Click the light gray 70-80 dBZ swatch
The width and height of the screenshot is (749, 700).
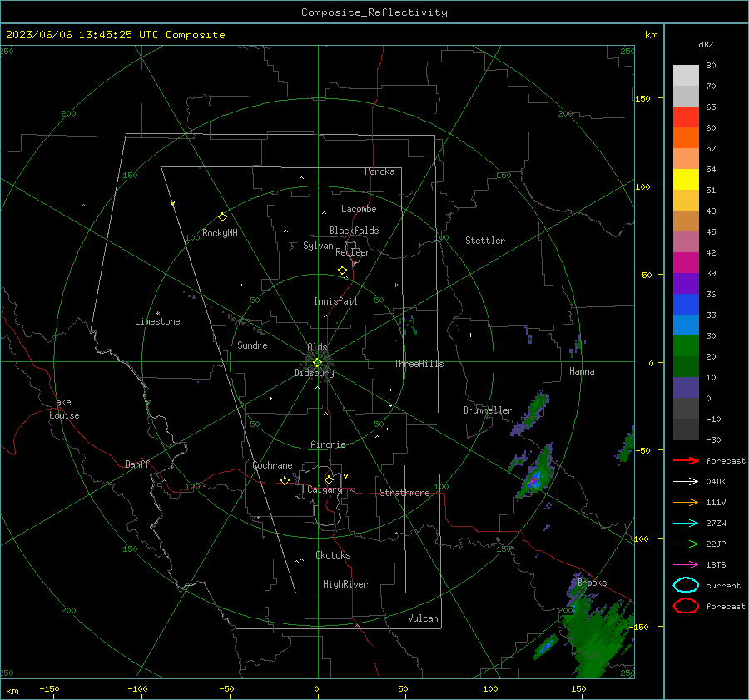click(686, 75)
